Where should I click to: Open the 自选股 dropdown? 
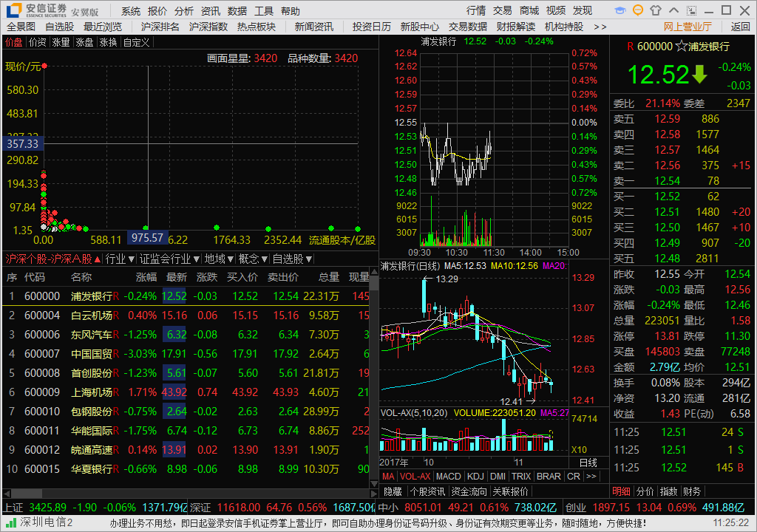292,259
